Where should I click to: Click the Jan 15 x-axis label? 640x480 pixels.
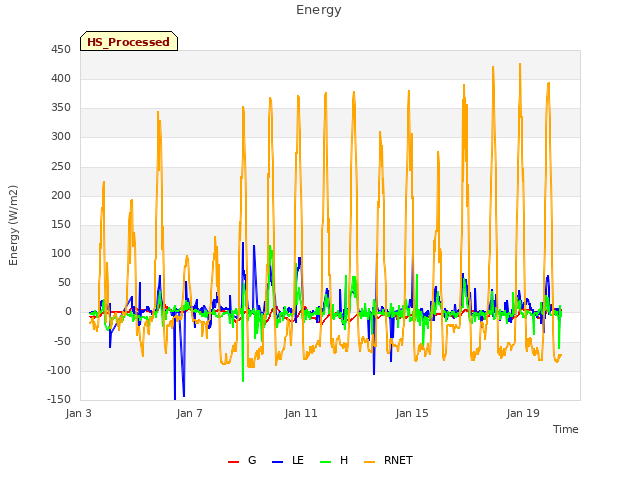(412, 413)
